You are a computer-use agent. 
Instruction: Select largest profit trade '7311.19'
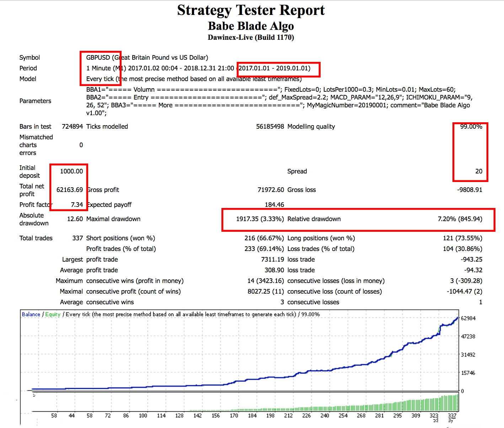[273, 260]
